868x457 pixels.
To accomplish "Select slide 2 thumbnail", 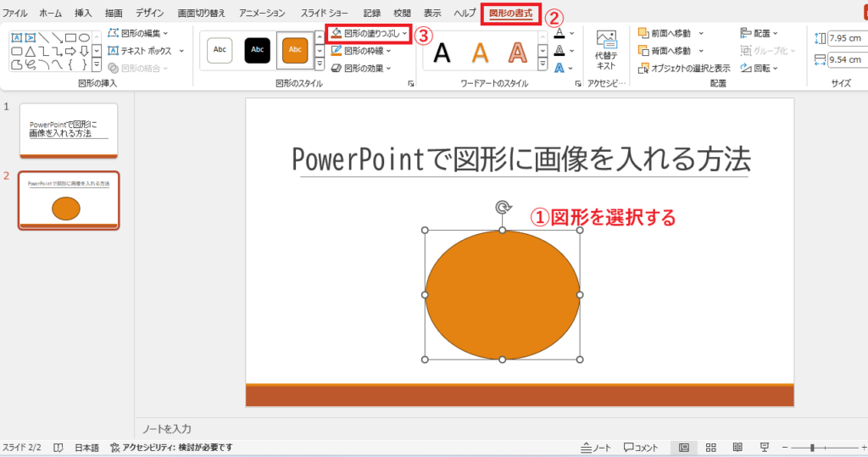I will click(x=69, y=201).
